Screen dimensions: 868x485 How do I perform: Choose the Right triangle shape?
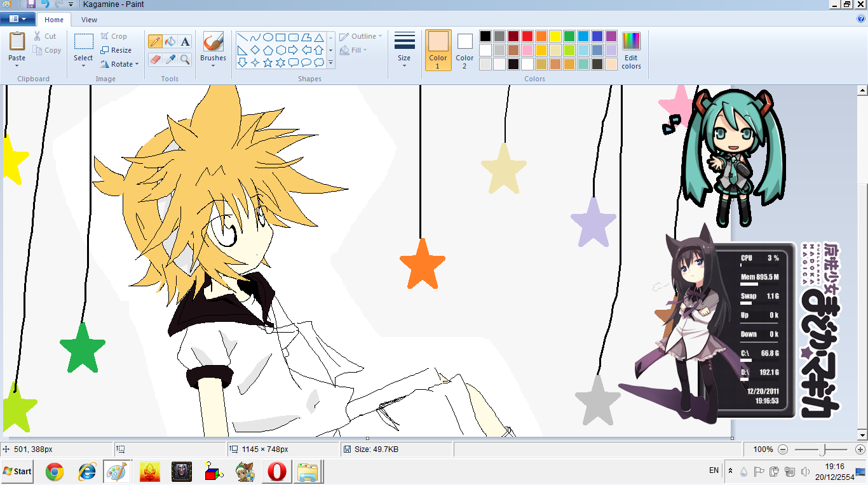coord(243,50)
